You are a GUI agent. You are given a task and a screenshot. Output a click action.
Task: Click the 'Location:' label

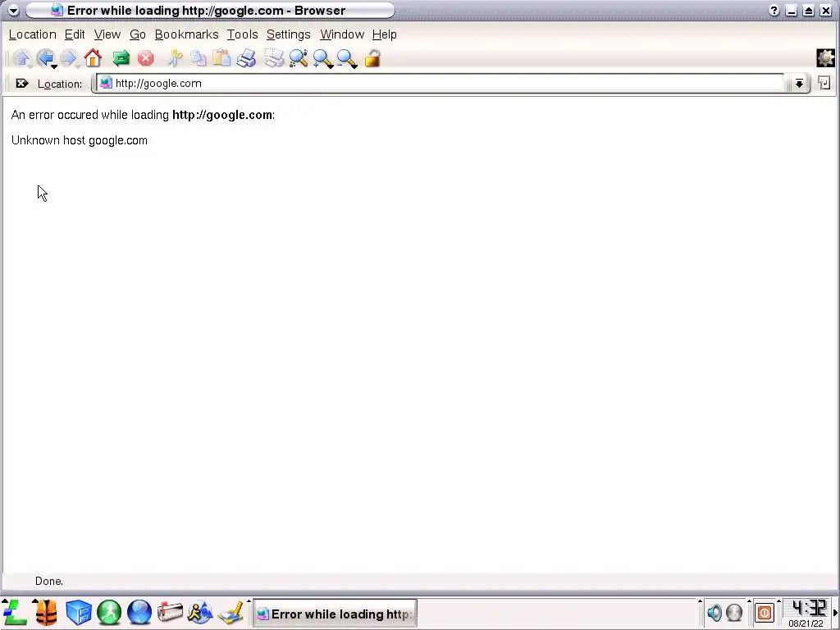tap(60, 84)
